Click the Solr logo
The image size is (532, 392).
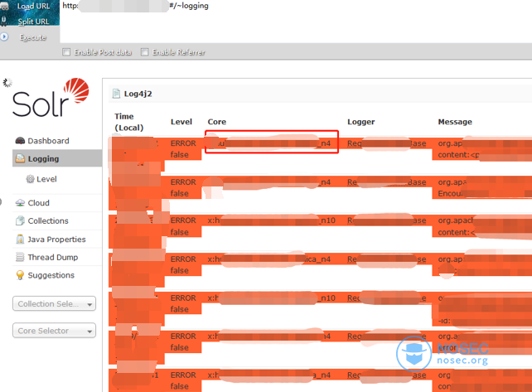(x=51, y=98)
